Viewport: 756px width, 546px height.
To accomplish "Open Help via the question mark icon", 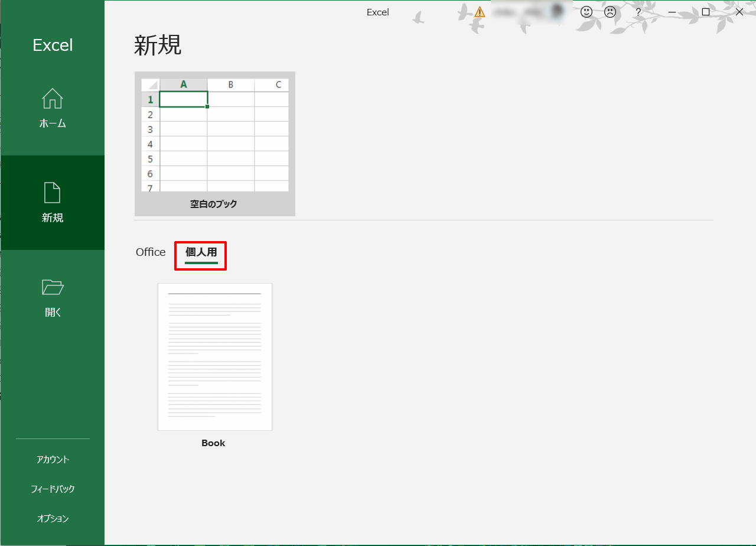I will 638,12.
